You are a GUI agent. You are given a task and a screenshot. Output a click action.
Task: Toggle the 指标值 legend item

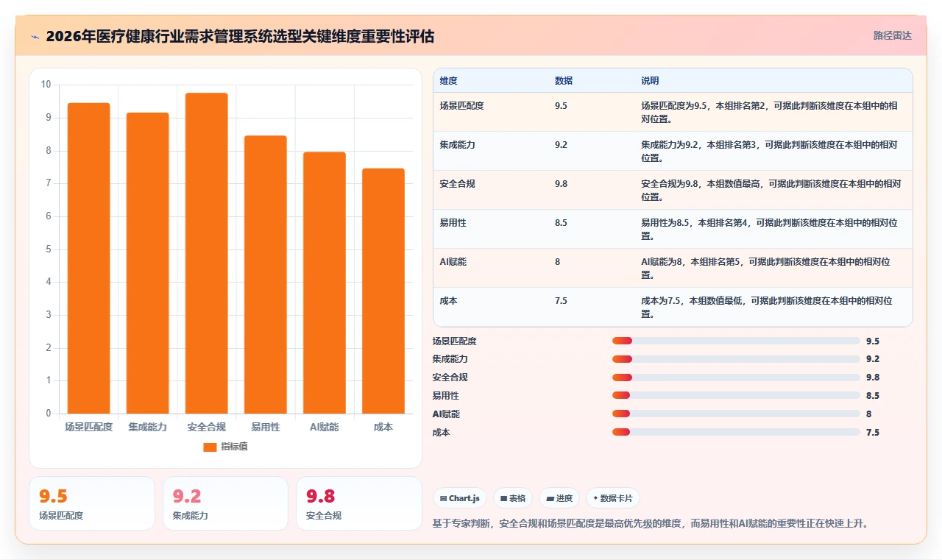coord(225,447)
